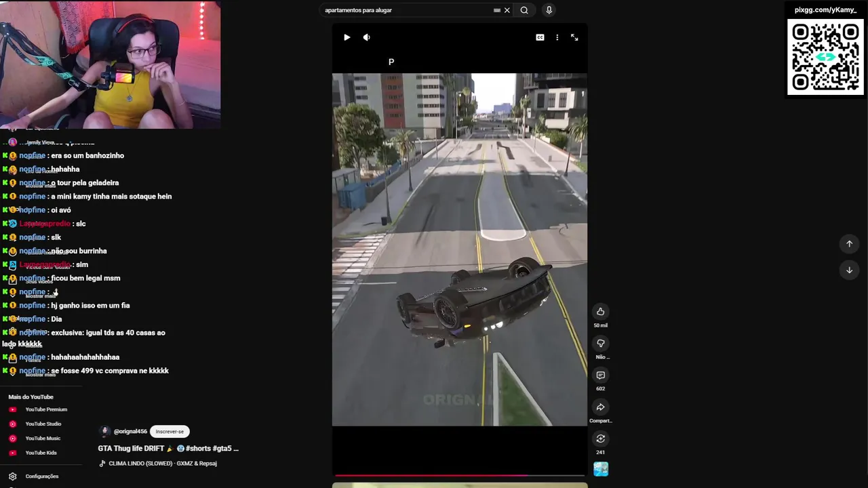
Task: Click the chat message 'não sou burrinha'
Action: [x=79, y=251]
